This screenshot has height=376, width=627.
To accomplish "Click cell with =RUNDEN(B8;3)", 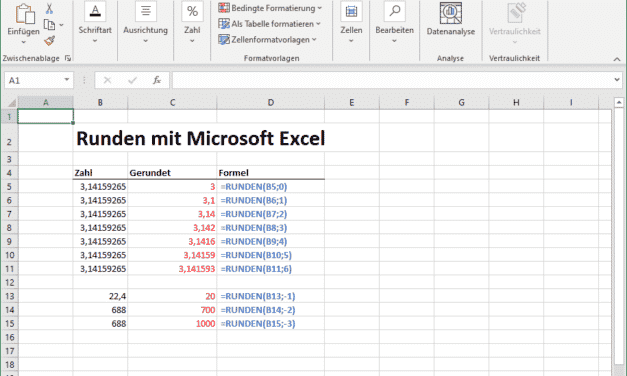I will tap(271, 228).
